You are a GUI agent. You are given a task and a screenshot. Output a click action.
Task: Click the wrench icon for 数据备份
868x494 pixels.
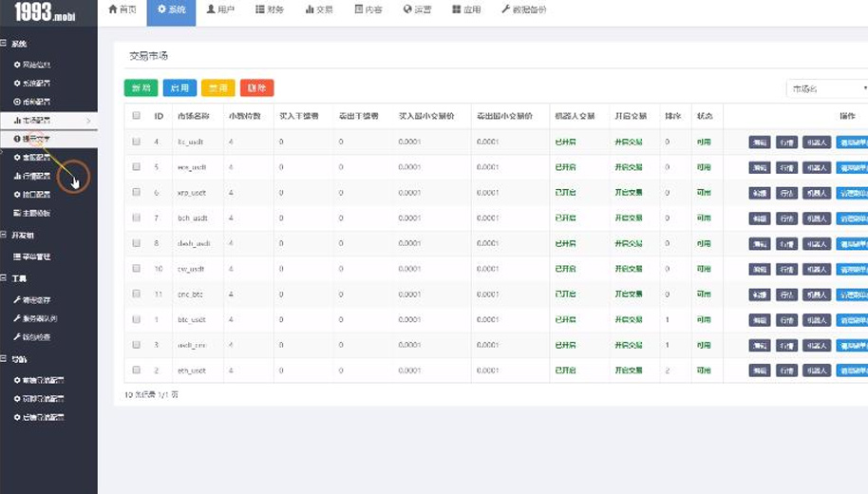coord(506,9)
